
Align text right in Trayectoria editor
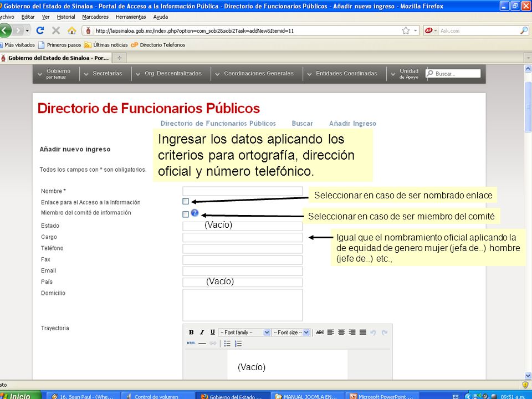pos(352,332)
